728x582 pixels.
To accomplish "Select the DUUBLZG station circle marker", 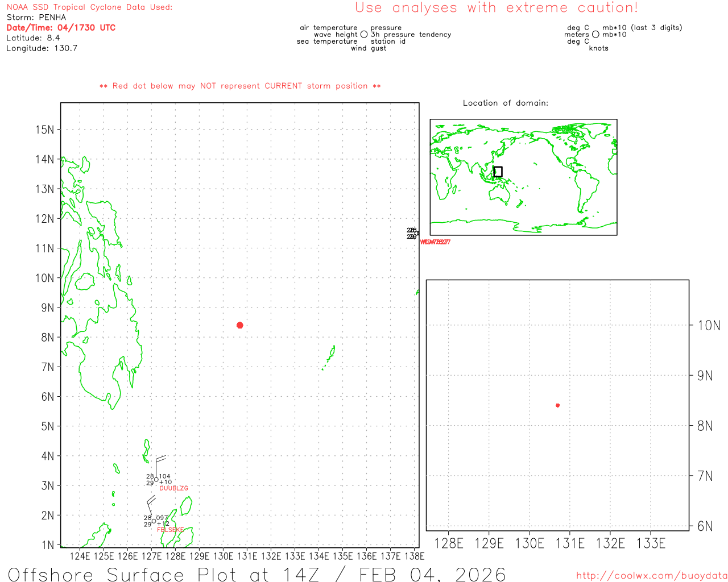I will coord(156,480).
